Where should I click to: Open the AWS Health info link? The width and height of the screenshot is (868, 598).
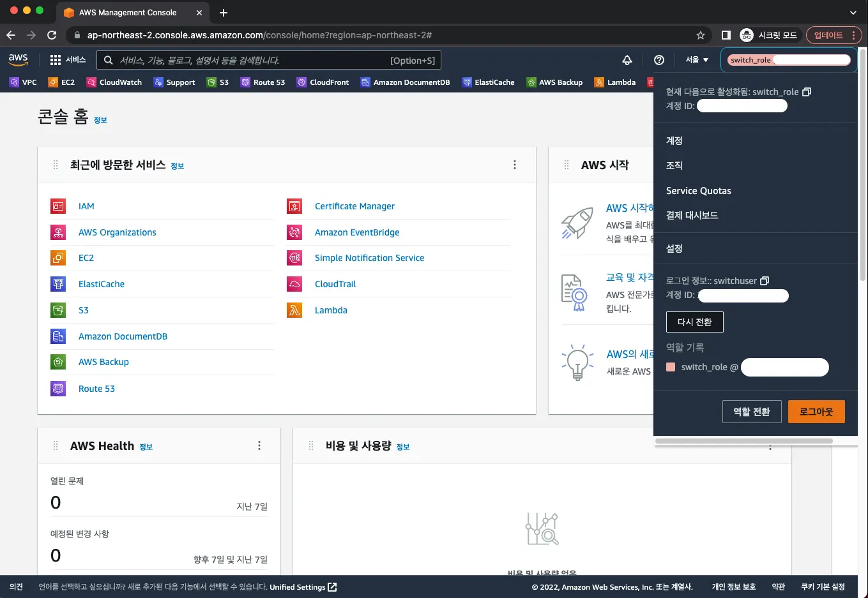(146, 447)
